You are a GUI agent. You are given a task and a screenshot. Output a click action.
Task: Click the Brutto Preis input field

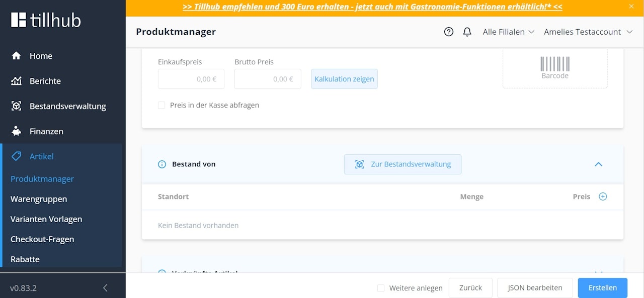pyautogui.click(x=267, y=79)
